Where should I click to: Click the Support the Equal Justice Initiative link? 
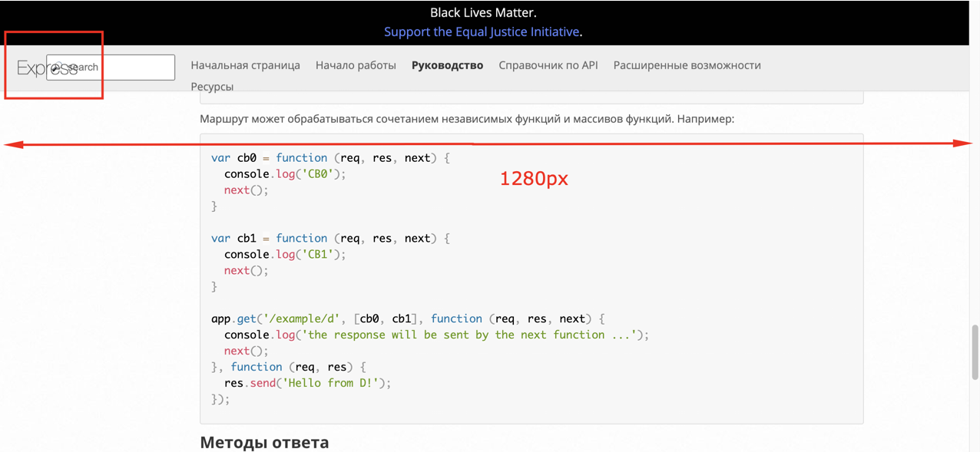pyautogui.click(x=481, y=31)
